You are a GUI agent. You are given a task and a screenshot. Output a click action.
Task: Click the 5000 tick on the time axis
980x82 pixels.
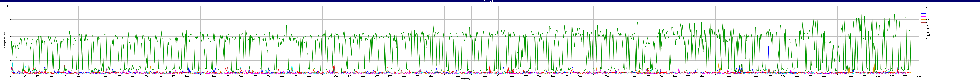pos(688,76)
